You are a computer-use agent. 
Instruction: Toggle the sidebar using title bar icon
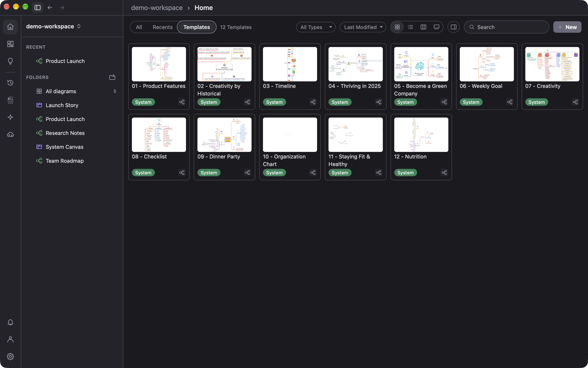click(x=37, y=8)
